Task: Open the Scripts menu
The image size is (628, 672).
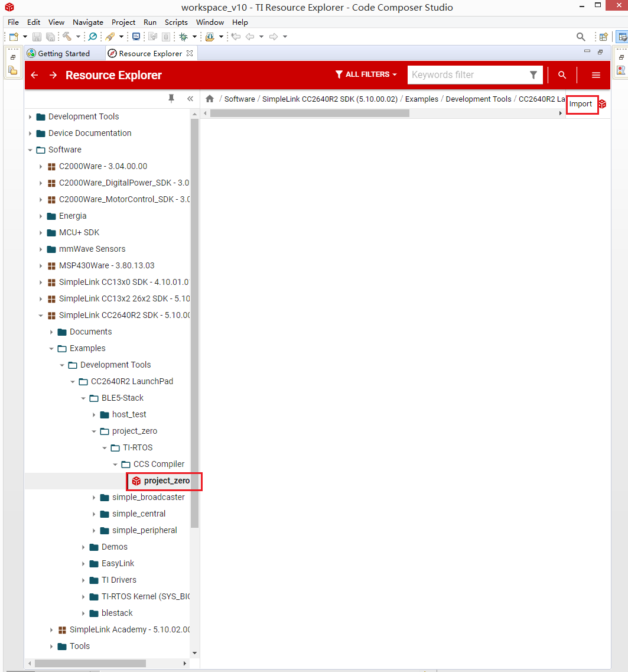Action: (176, 22)
